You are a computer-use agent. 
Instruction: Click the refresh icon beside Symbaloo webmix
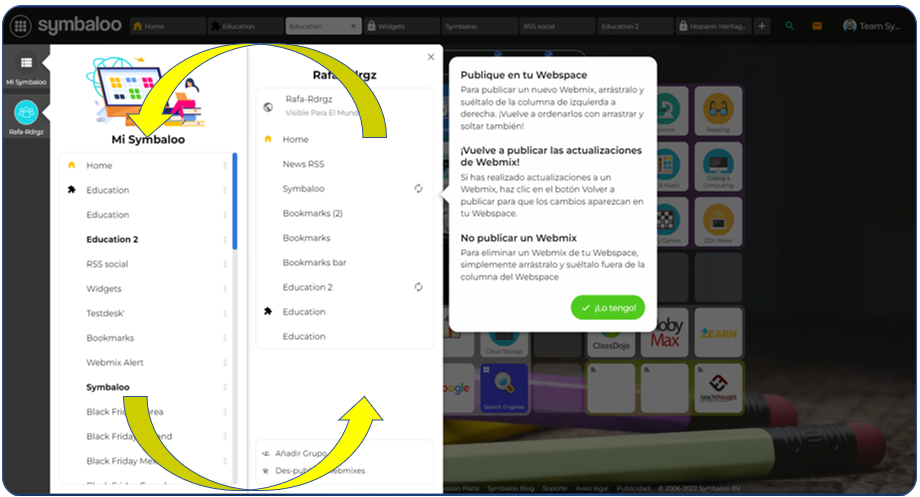418,188
